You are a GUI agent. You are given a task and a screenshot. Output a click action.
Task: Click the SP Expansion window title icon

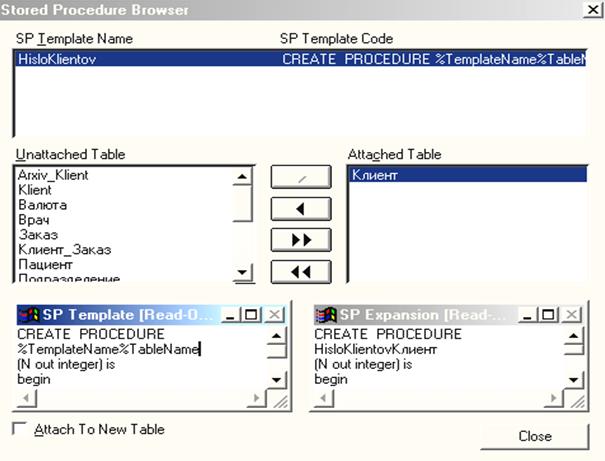pos(325,314)
